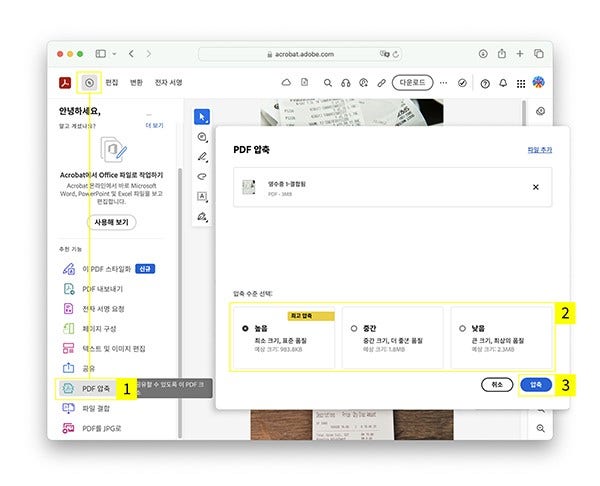This screenshot has height=486, width=600.
Task: Open the 전자 서명 menu
Action: coord(168,83)
